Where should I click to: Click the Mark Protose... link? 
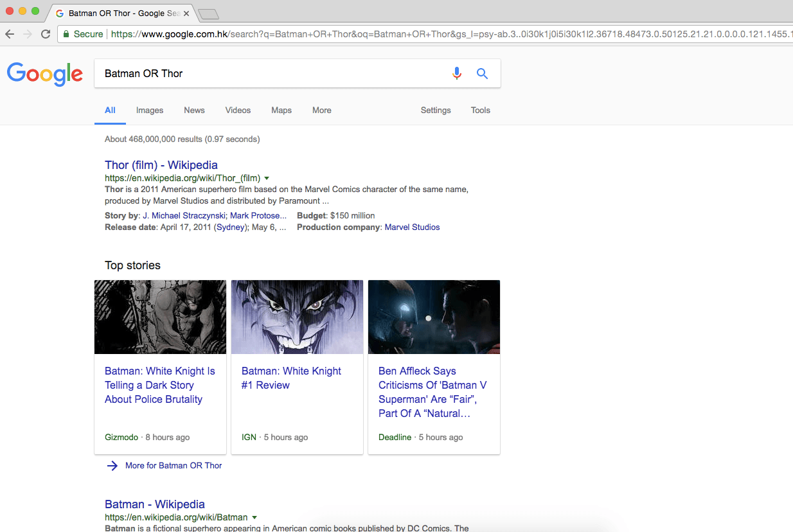(258, 216)
